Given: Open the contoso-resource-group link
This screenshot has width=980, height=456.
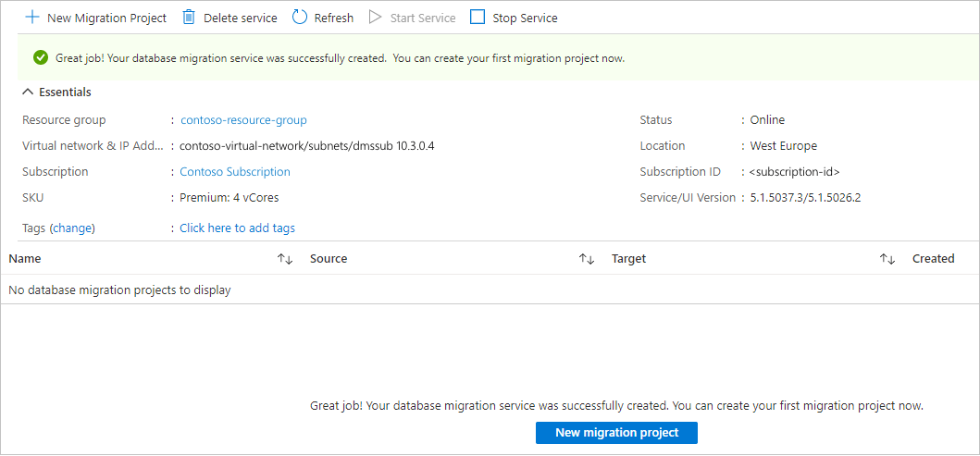Looking at the screenshot, I should (x=243, y=120).
